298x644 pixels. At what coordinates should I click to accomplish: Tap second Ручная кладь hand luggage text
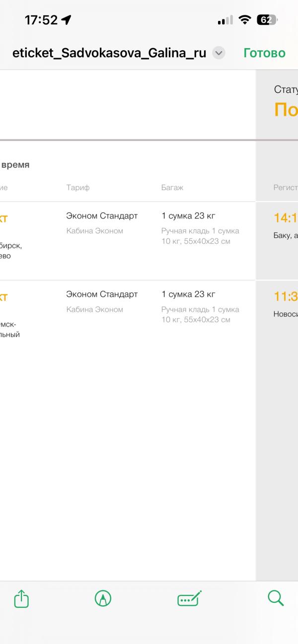click(200, 314)
